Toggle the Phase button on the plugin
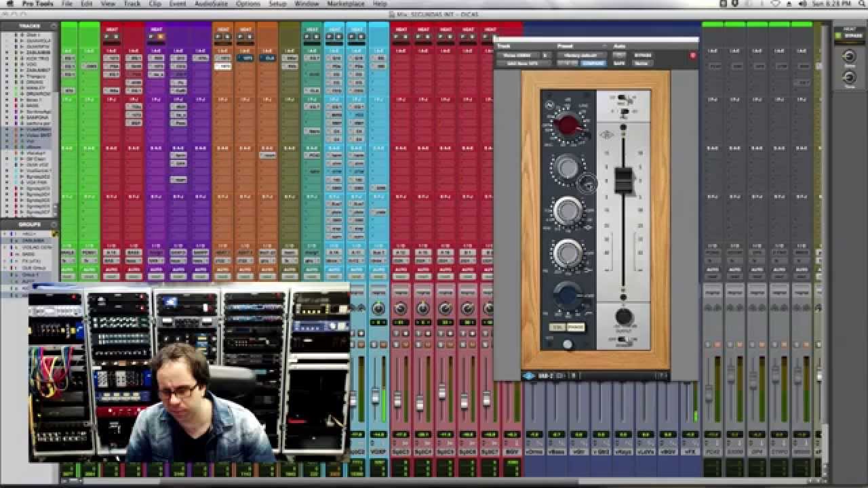Viewport: 868px width, 488px height. click(x=575, y=328)
